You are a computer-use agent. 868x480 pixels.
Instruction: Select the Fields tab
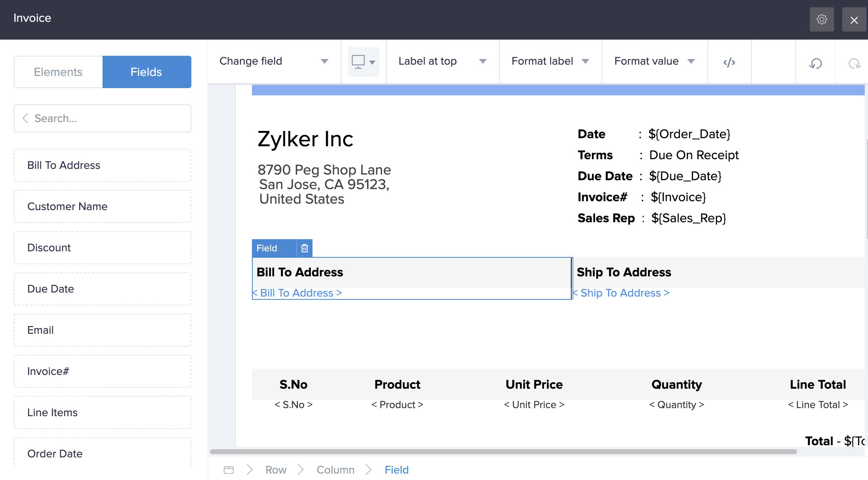click(147, 72)
